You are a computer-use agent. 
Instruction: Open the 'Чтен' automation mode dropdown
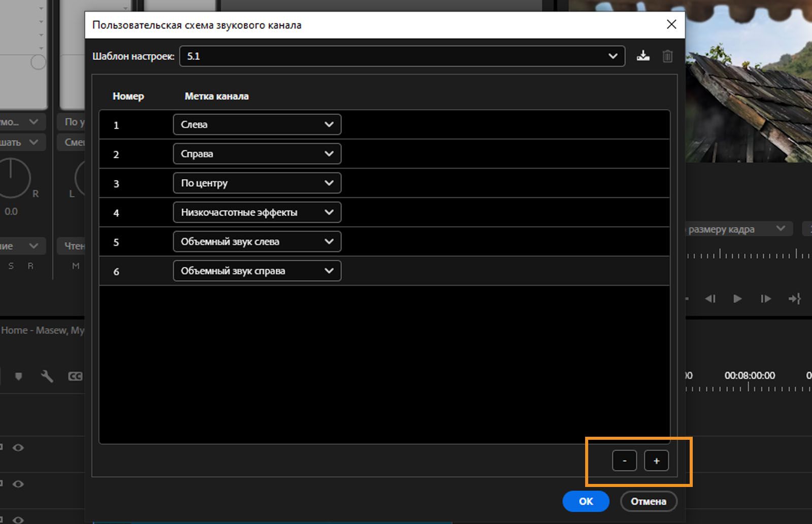point(71,246)
